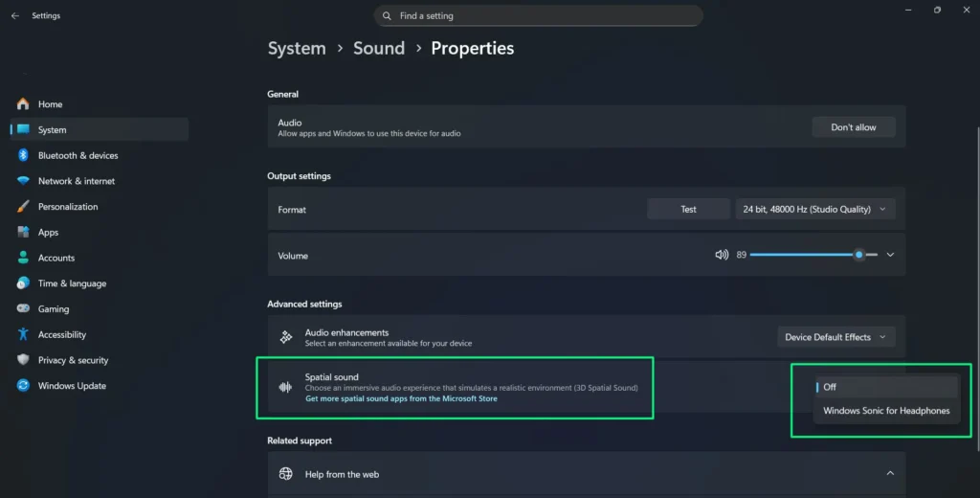
Task: Click the Windows Update icon
Action: 23,386
